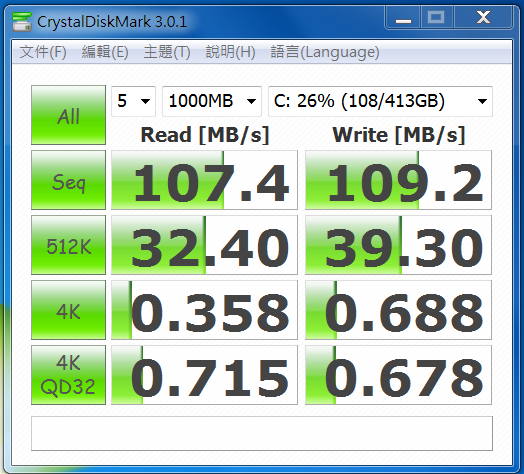Click the Write [MB/s] column header
The width and height of the screenshot is (524, 474).
pos(399,135)
